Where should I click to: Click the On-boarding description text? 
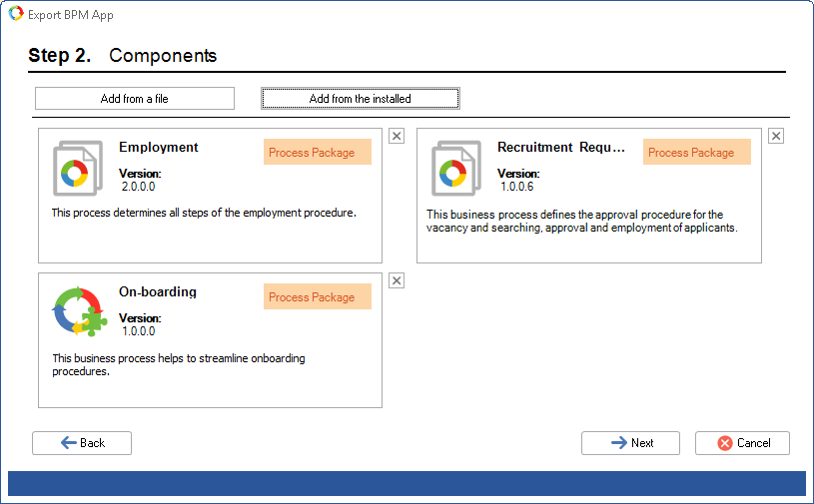(179, 365)
